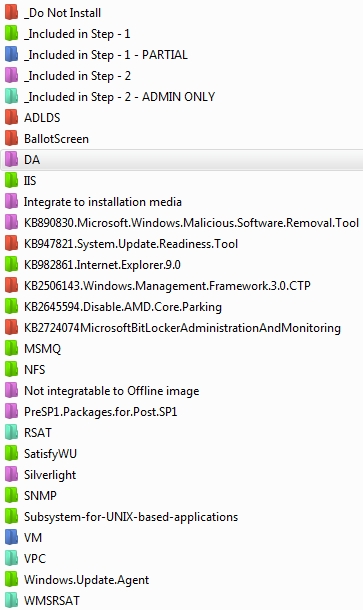Select the VM folder name

pos(33,538)
